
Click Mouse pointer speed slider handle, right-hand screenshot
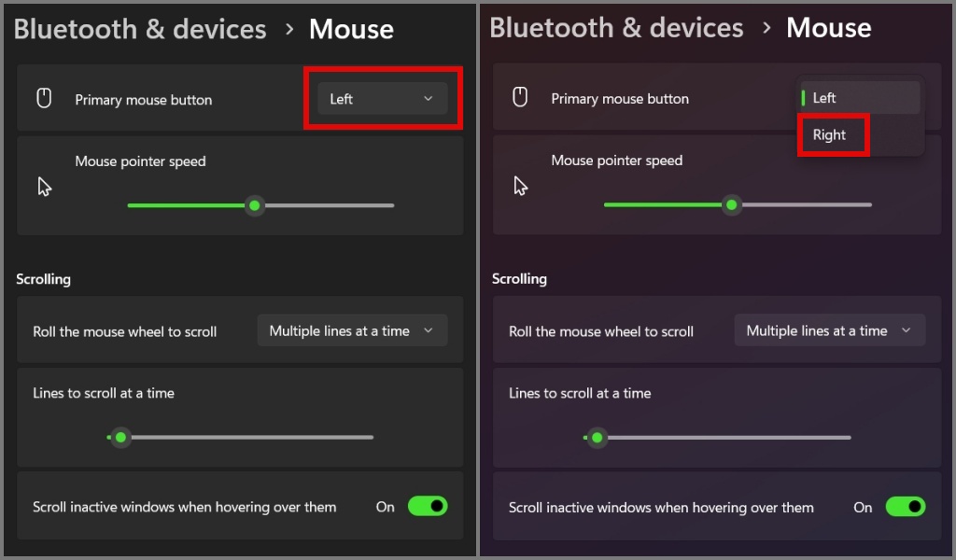(x=732, y=204)
